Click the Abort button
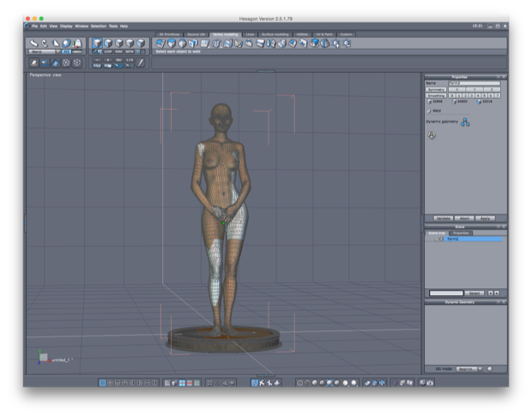532x418 pixels. (464, 219)
